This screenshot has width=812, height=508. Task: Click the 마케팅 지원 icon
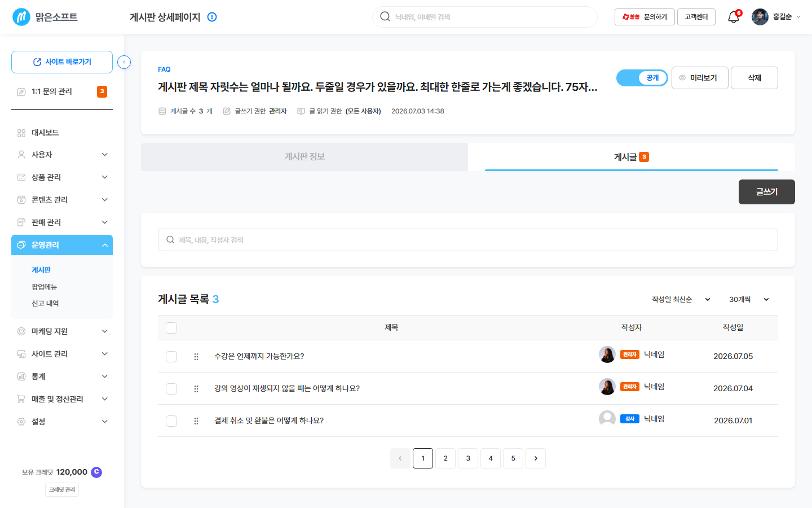point(21,331)
